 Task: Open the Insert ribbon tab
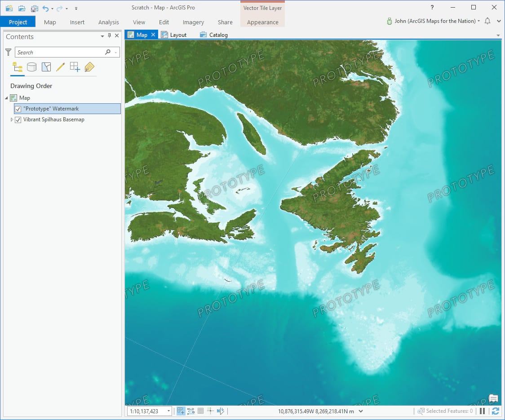(x=77, y=22)
